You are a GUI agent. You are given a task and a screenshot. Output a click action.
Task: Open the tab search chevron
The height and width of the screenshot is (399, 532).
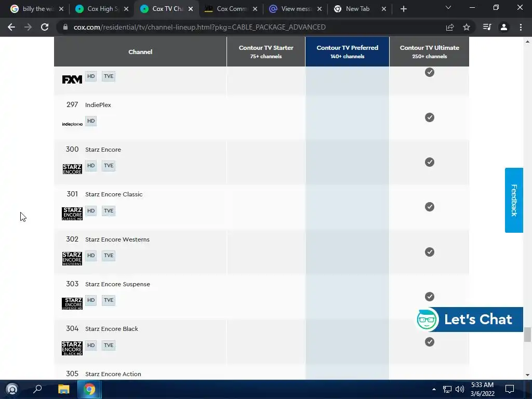coord(448,7)
